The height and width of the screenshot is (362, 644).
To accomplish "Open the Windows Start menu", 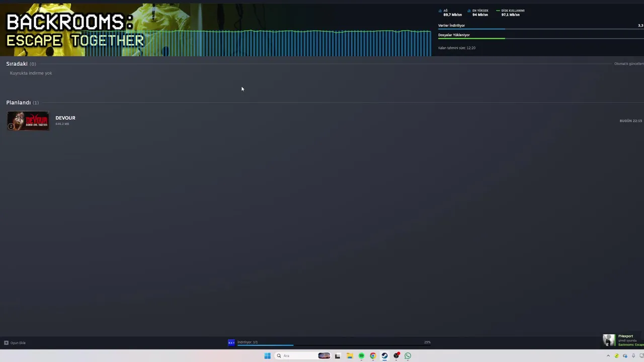I will pos(267,355).
